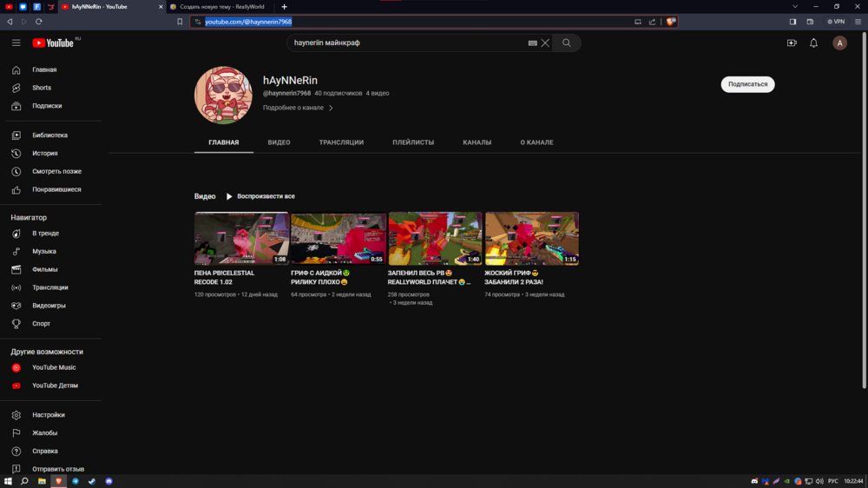868x488 pixels.
Task: Clear the search query with X
Action: [545, 43]
